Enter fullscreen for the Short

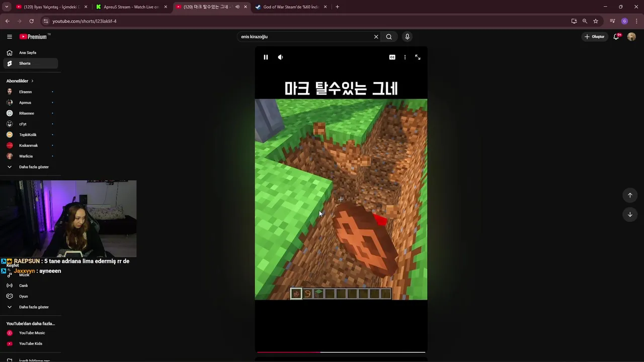418,57
